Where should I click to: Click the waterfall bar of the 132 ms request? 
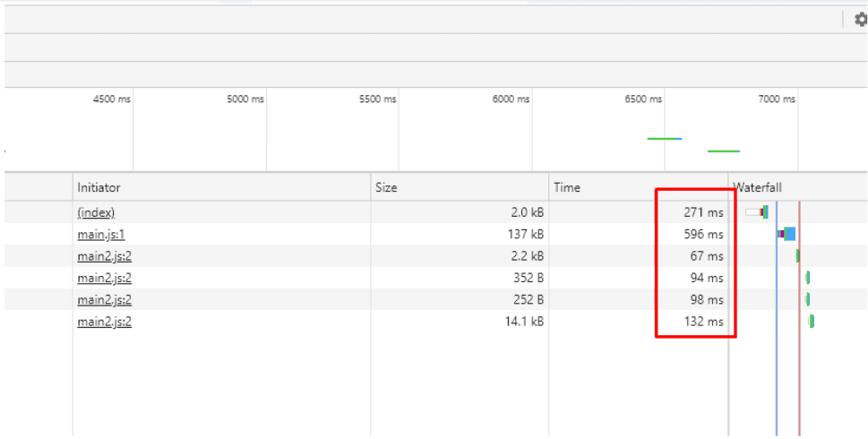(811, 321)
